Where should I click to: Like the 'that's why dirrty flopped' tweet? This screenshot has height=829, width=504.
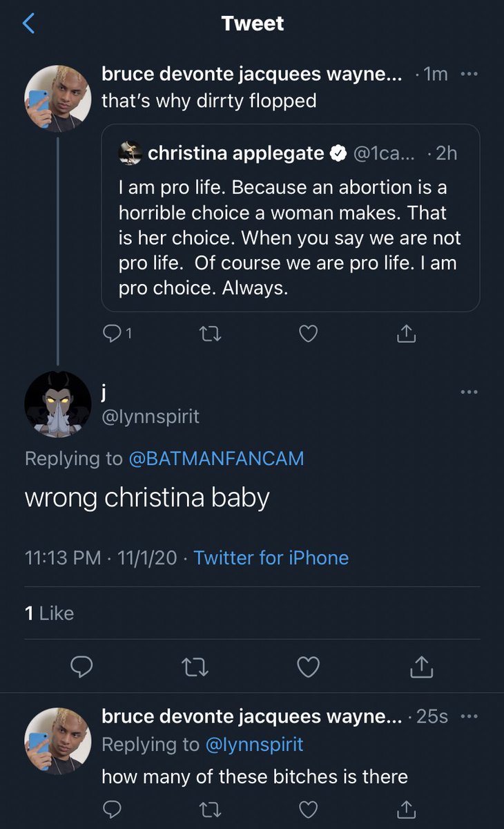pos(308,334)
